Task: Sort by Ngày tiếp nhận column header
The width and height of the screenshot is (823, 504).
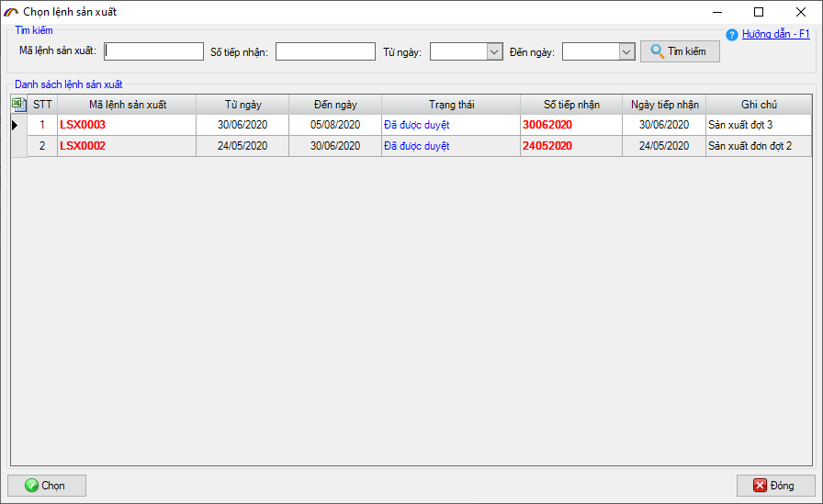Action: (x=664, y=105)
